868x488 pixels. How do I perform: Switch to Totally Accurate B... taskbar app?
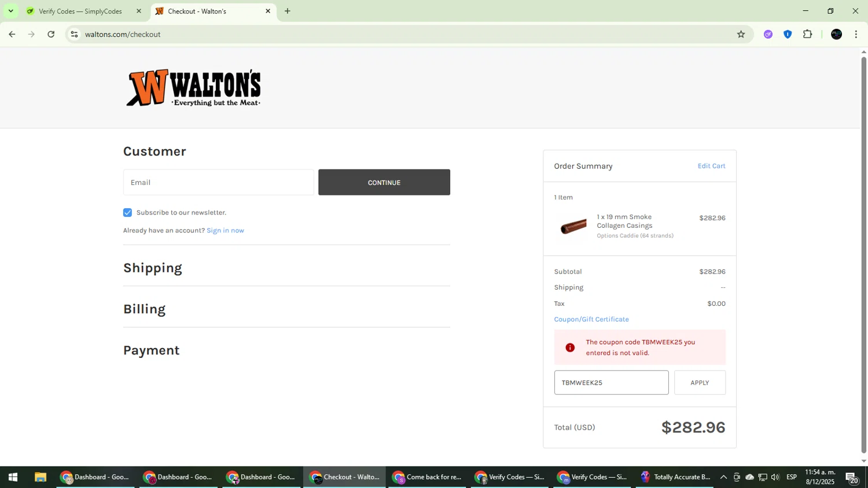675,477
